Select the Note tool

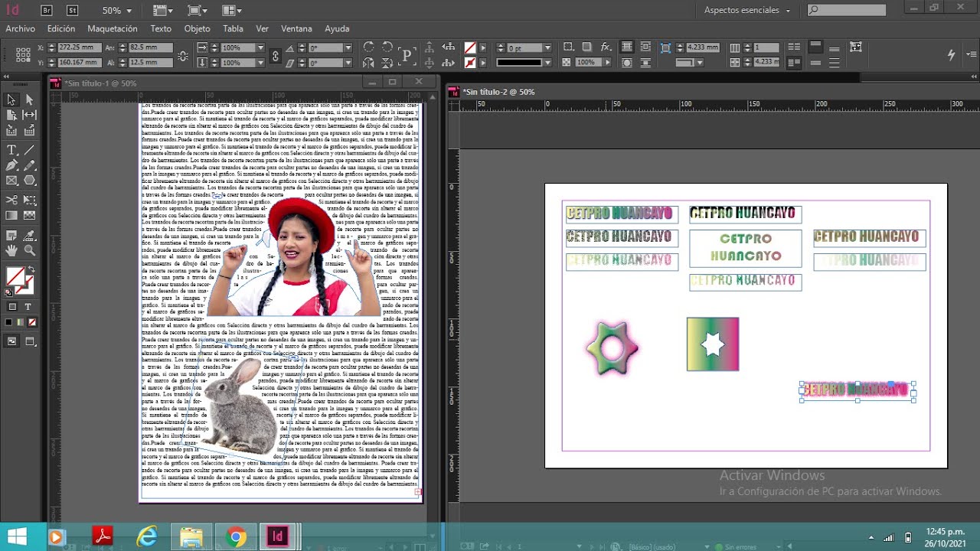(11, 235)
